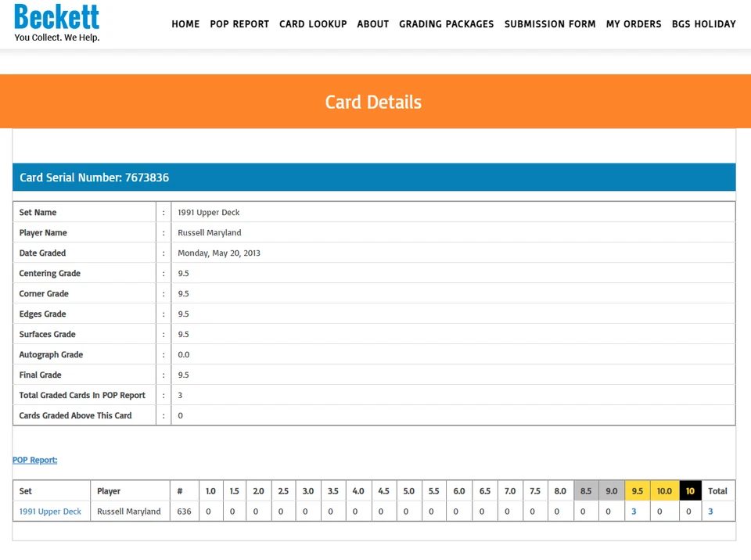The image size is (751, 560).
Task: Click the yellow 10.0 grade header
Action: tap(664, 491)
